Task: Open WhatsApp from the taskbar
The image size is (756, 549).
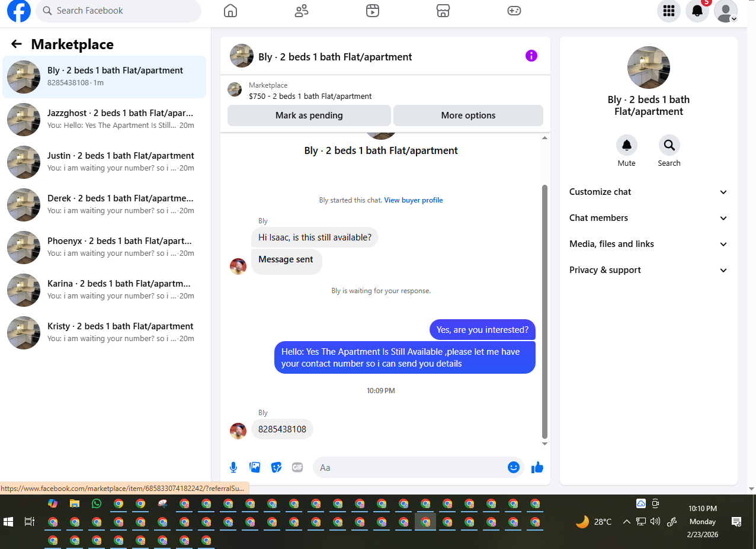Action: point(97,504)
